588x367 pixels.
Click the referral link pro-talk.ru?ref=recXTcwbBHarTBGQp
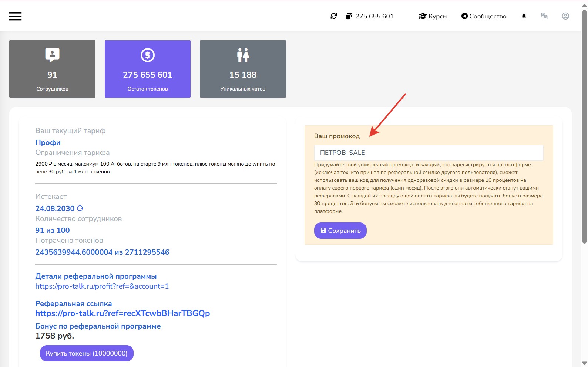point(122,313)
